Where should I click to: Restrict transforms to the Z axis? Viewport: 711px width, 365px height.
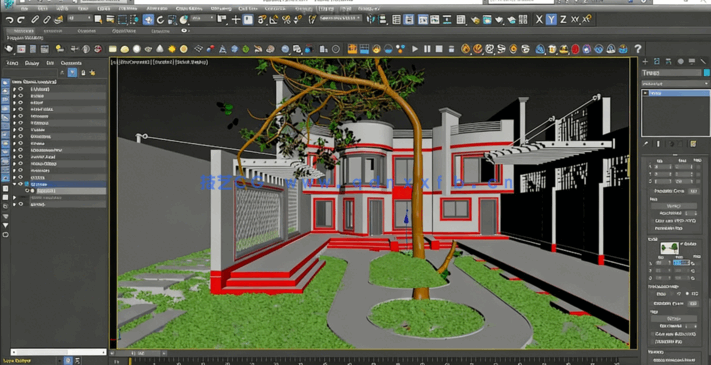tap(563, 19)
